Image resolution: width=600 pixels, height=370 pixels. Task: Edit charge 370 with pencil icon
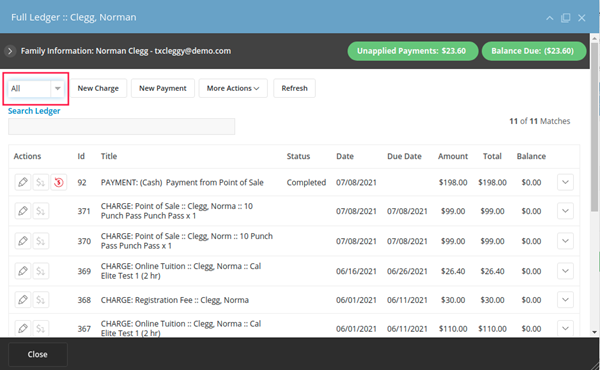point(23,241)
